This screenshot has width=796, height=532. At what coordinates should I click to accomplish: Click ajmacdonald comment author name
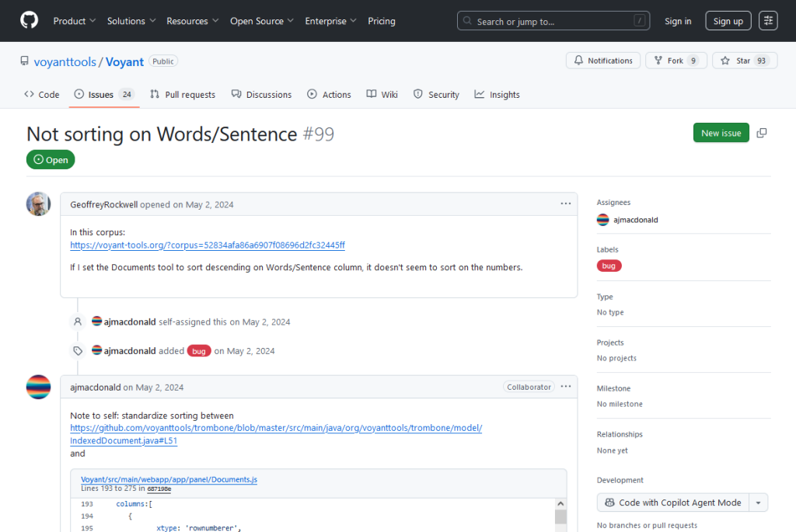pyautogui.click(x=96, y=388)
